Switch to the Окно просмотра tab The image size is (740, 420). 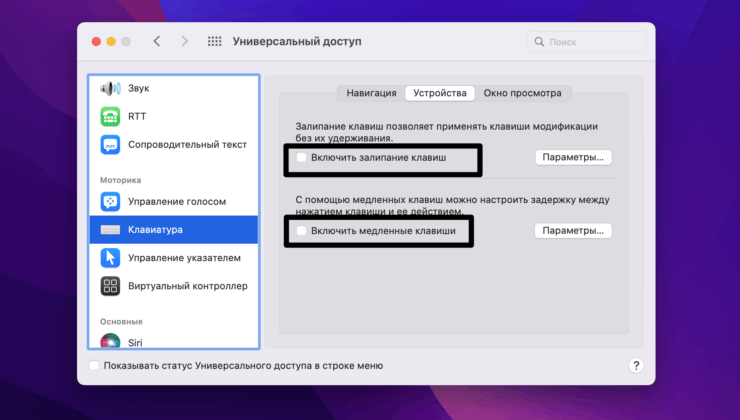522,93
